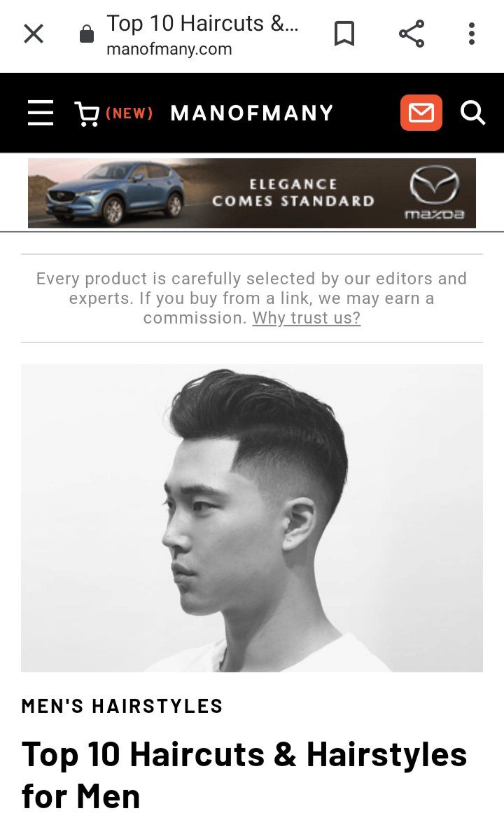Tap the page title in the address bar
Screen dimensions: 504x832
[x=203, y=23]
